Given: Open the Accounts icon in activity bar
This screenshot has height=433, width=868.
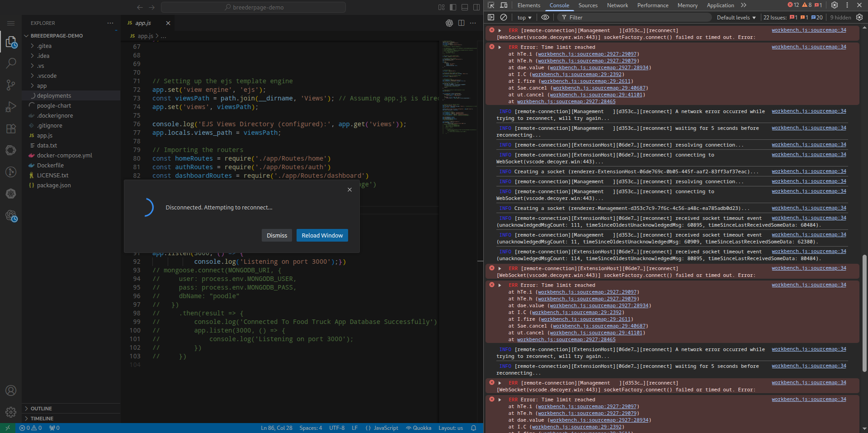Looking at the screenshot, I should point(11,390).
